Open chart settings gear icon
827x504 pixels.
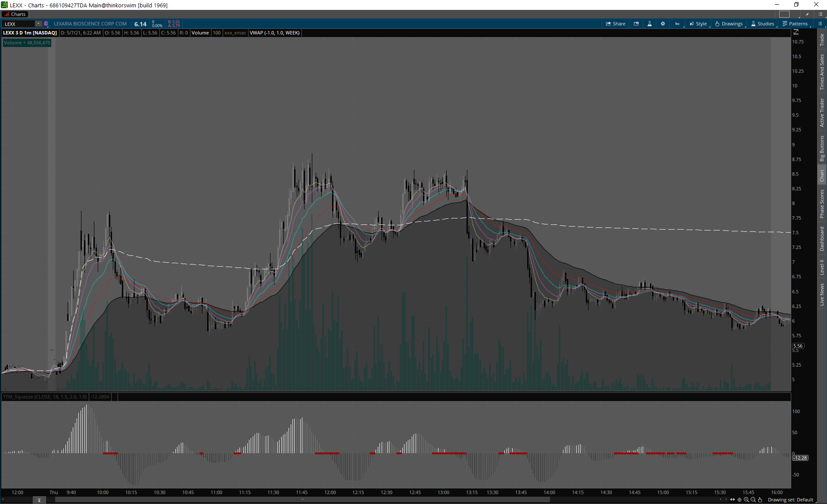[x=663, y=24]
